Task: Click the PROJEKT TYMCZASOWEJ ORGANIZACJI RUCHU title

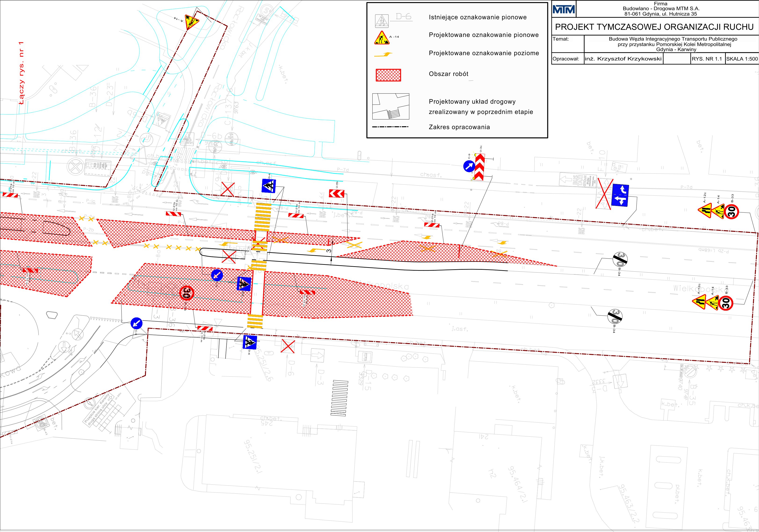Action: (654, 27)
